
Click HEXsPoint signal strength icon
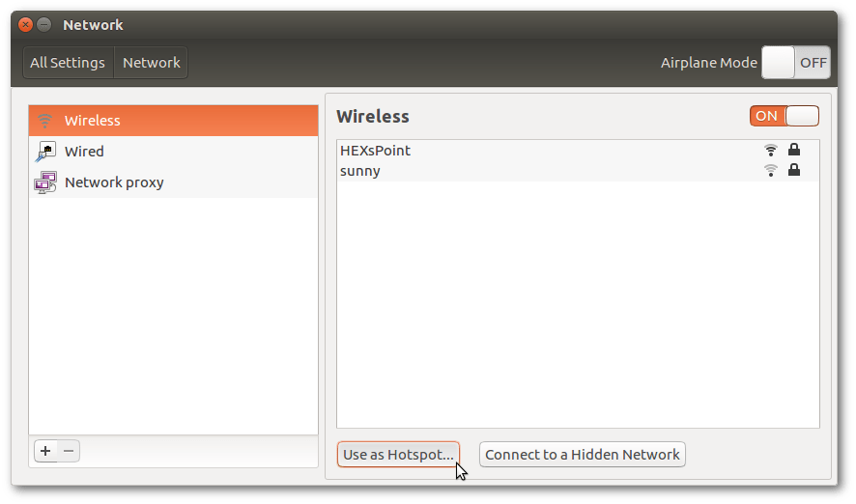pos(770,150)
